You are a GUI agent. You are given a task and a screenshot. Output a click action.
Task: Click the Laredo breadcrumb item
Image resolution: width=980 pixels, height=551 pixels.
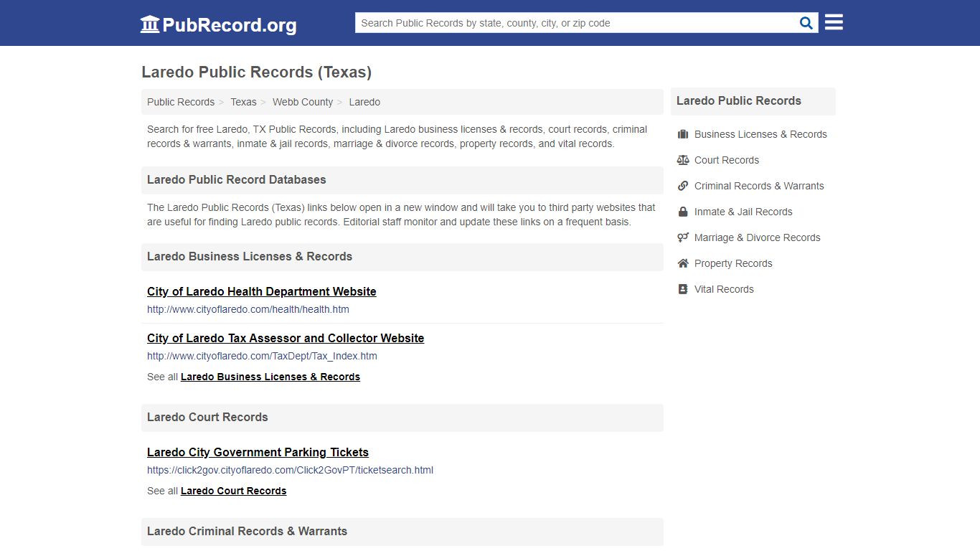[364, 102]
